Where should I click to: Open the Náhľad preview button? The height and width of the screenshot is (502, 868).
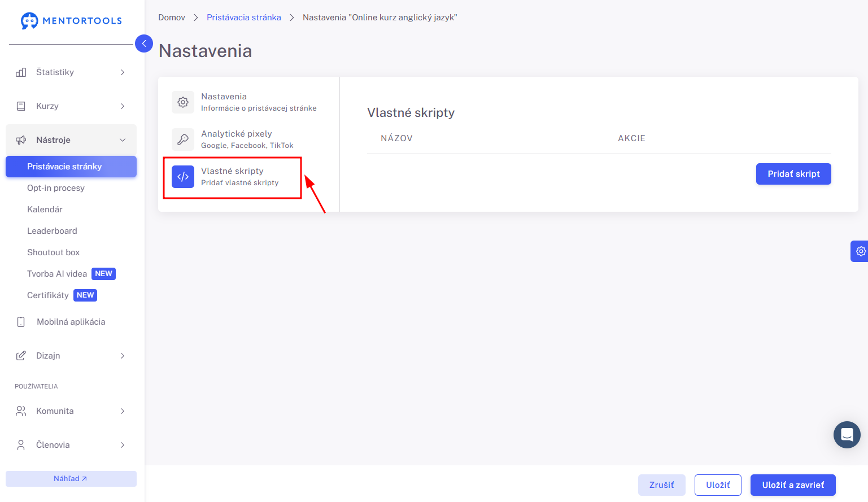[x=71, y=479]
